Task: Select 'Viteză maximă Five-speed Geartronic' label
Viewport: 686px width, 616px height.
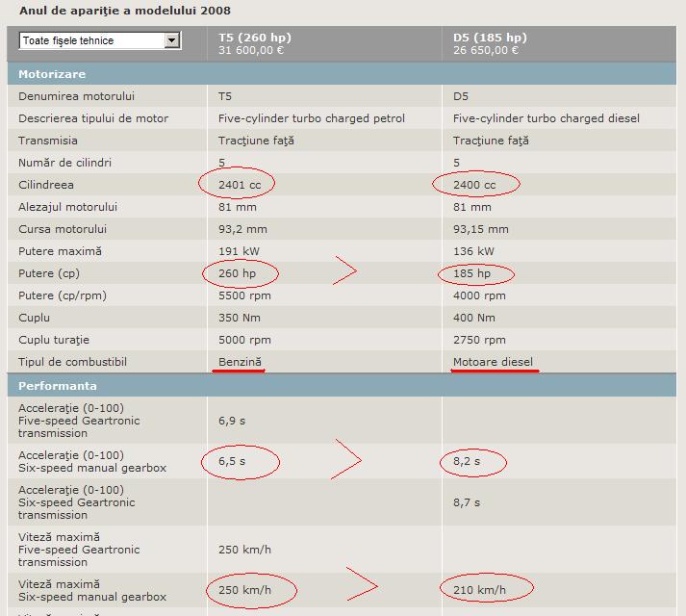Action: (x=79, y=550)
